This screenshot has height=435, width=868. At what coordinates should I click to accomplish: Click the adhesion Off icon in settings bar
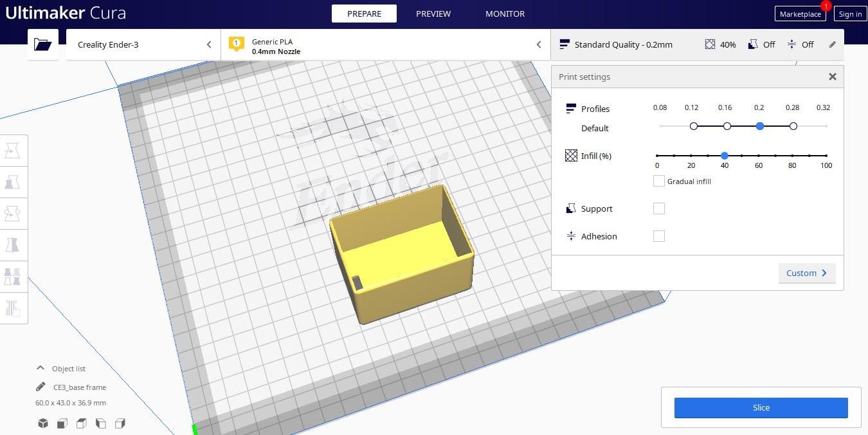point(791,44)
